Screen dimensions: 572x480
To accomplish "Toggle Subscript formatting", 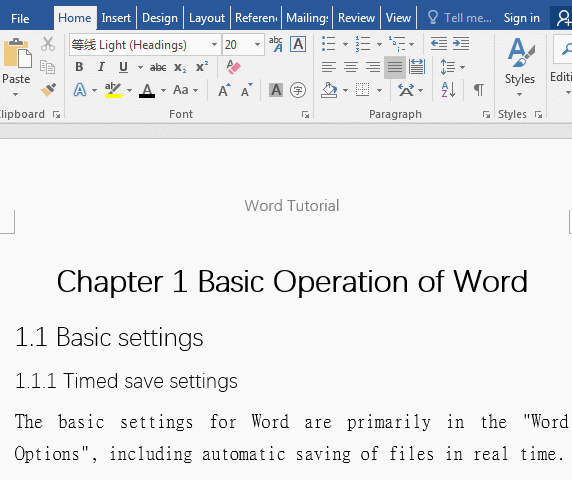I will coord(180,67).
